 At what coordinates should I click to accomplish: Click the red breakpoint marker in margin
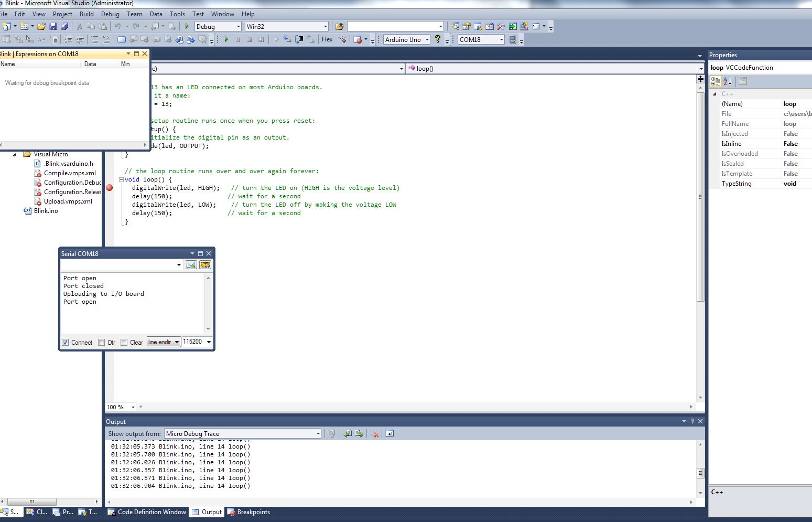110,188
